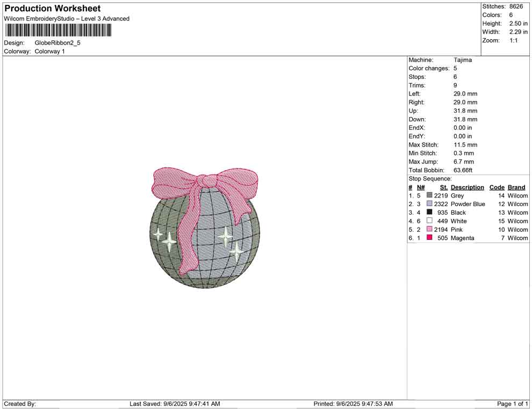Click the 'Powder Blue' description text

point(468,204)
